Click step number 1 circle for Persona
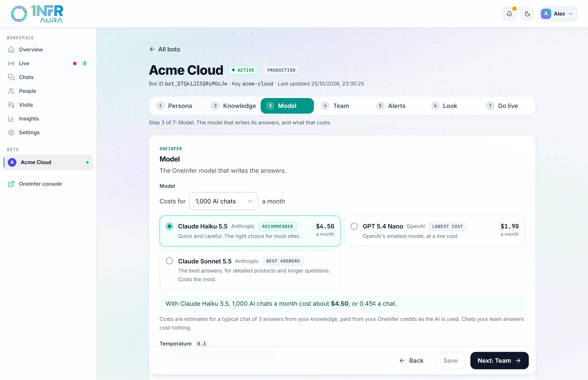 point(160,106)
